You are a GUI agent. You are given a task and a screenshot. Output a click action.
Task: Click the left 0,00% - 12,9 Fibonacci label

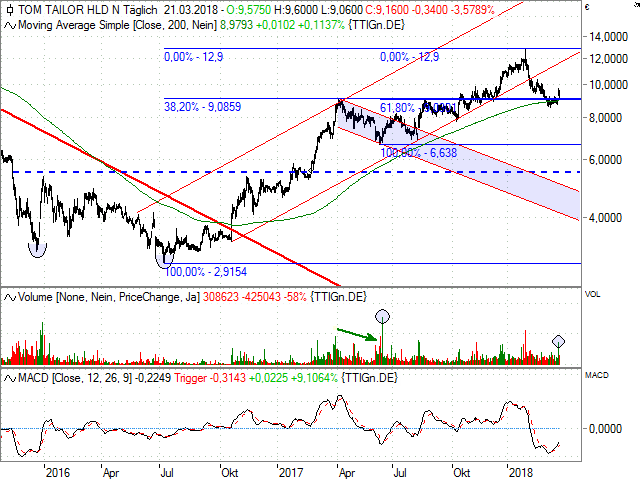(x=193, y=57)
